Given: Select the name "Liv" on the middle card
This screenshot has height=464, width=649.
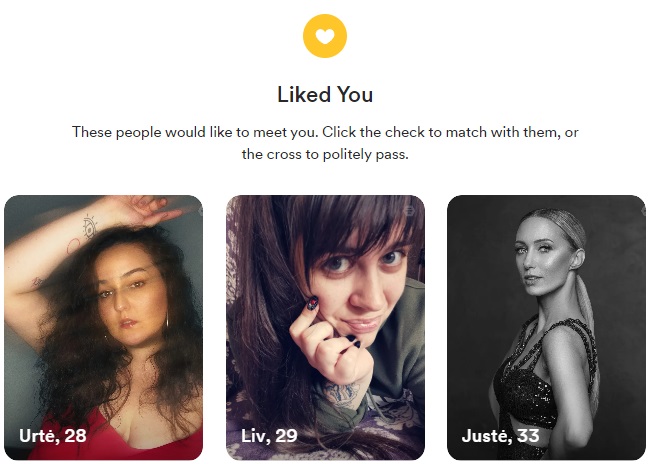Looking at the screenshot, I should click(x=255, y=435).
